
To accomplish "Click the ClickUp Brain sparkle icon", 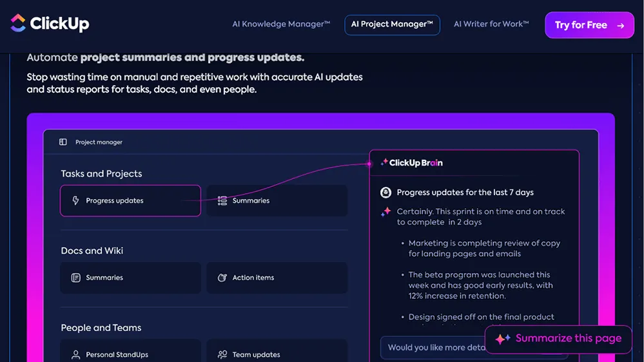I will pos(384,162).
